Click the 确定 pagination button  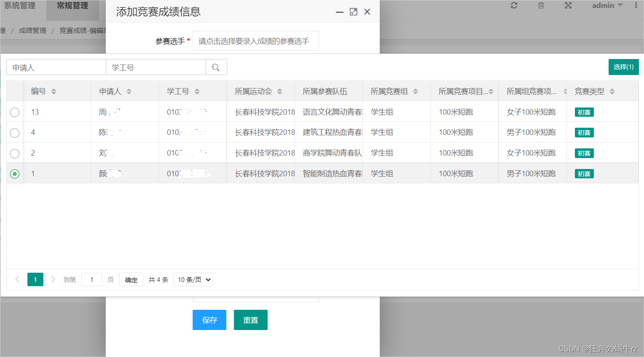pos(131,280)
